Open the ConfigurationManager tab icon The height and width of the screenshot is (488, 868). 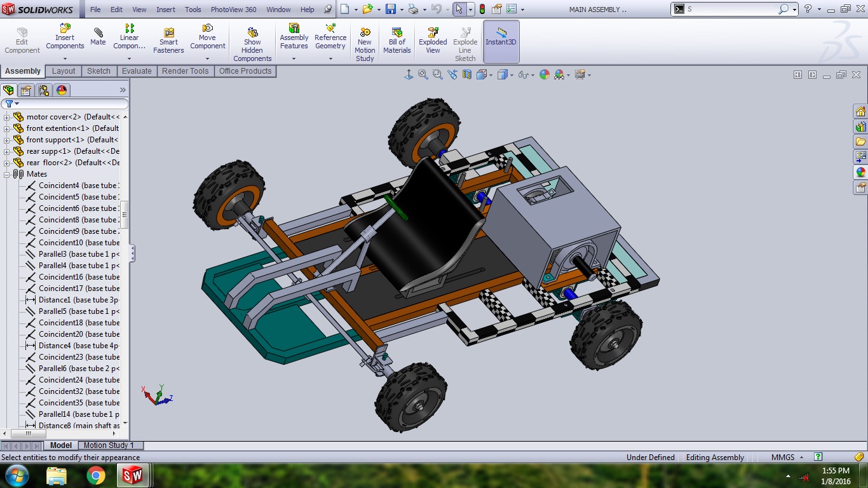[x=43, y=90]
